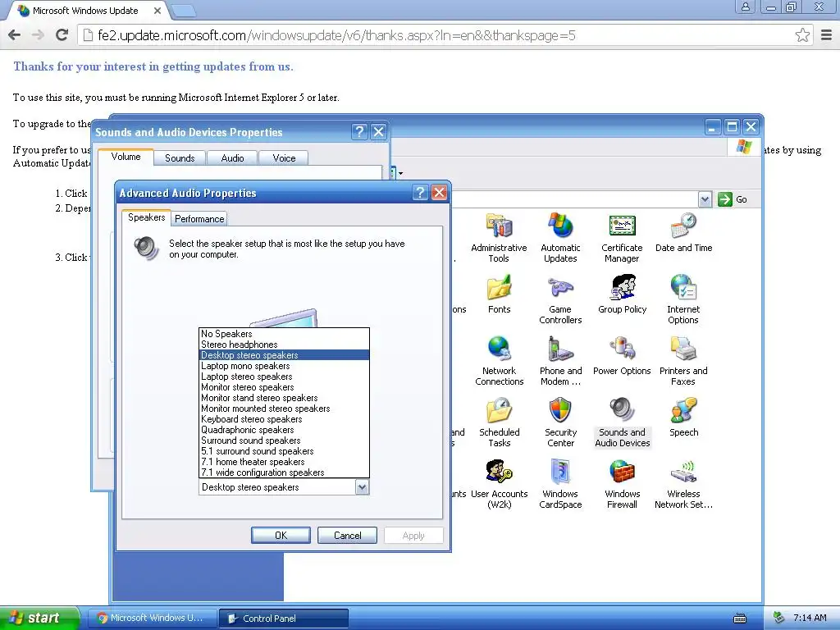Open Phone and Modem icon
840x630 pixels.
click(x=560, y=361)
